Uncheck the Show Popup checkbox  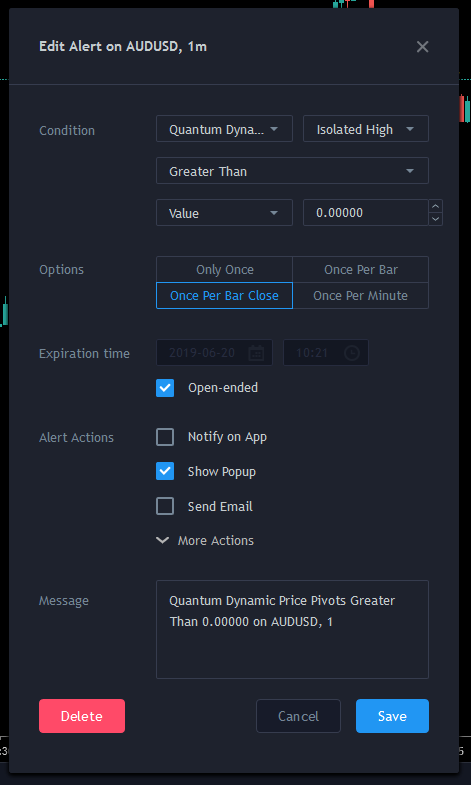[x=165, y=472]
